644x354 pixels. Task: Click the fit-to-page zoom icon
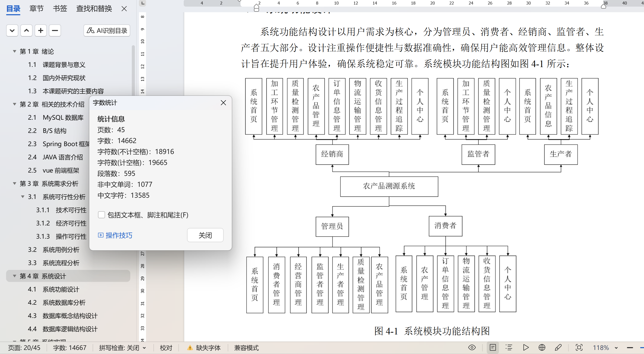[x=579, y=347]
